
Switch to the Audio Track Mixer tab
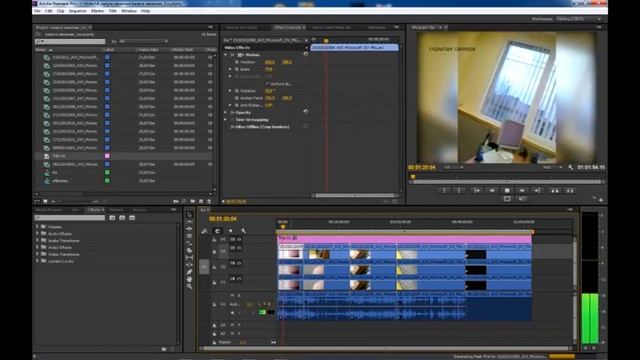click(331, 27)
